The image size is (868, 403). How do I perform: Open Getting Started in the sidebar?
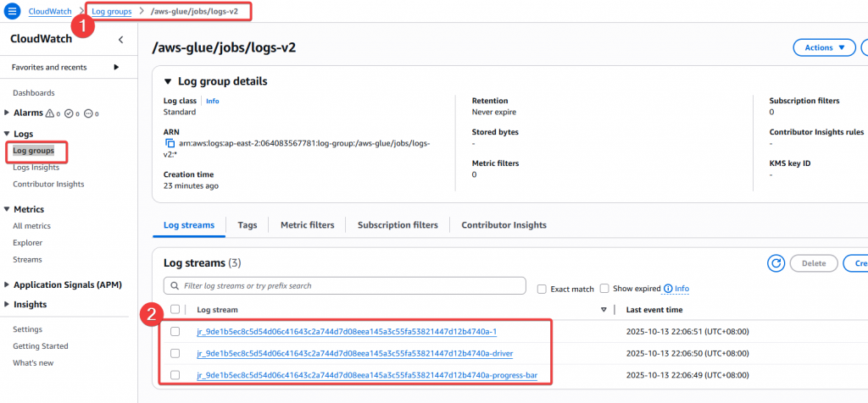coord(41,346)
